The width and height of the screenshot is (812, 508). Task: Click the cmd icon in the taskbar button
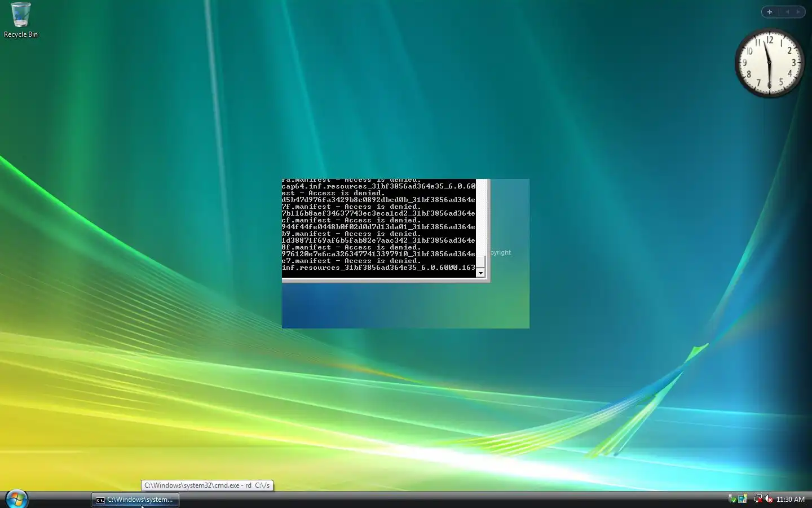click(x=100, y=500)
